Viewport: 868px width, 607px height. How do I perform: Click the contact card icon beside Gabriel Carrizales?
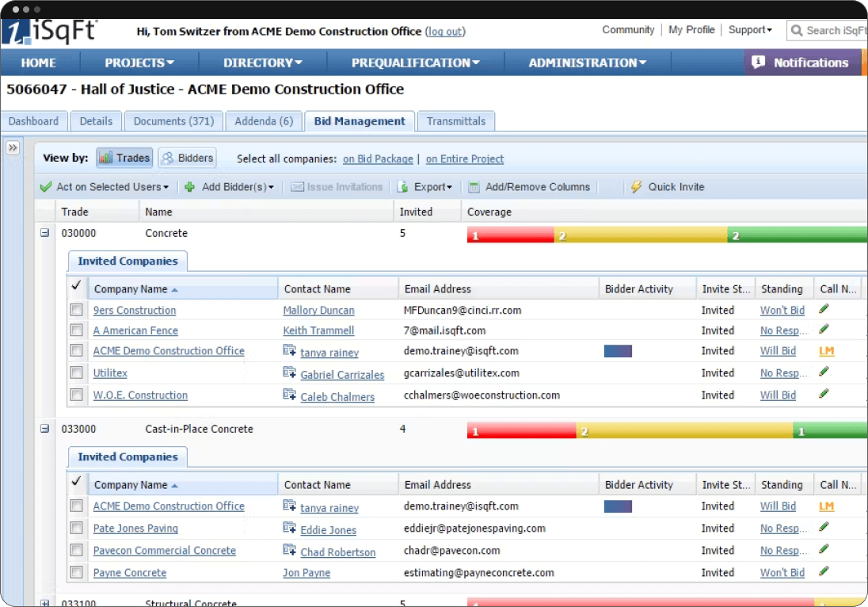point(289,372)
